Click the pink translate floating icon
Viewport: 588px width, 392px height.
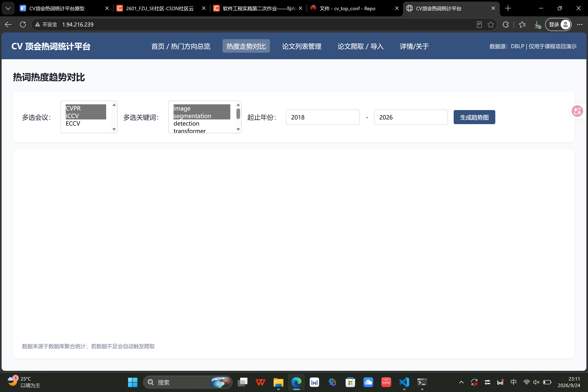point(577,111)
